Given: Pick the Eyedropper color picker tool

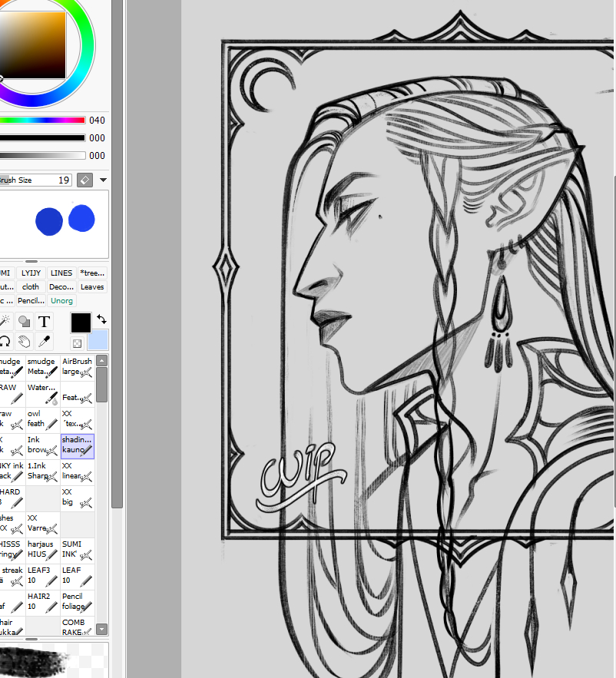Looking at the screenshot, I should (45, 342).
